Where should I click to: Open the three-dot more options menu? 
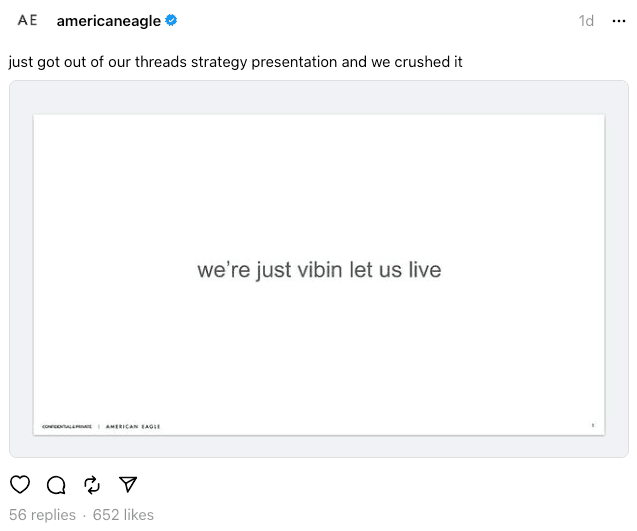tap(619, 21)
